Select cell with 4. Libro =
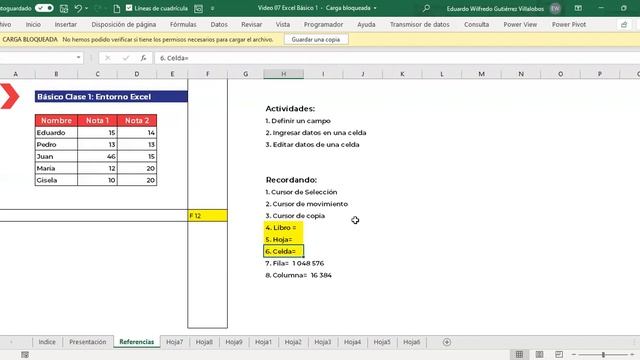640x360 pixels. pos(283,227)
